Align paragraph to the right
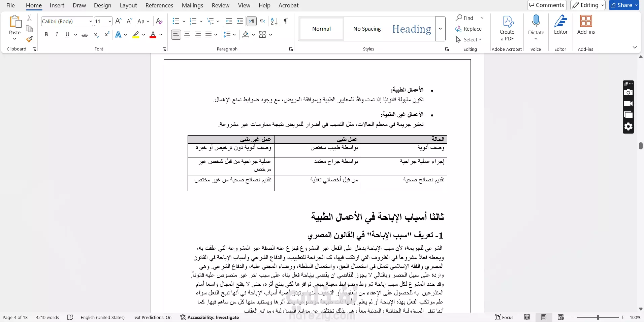Viewport: 644px width, 322px height. pos(198,35)
